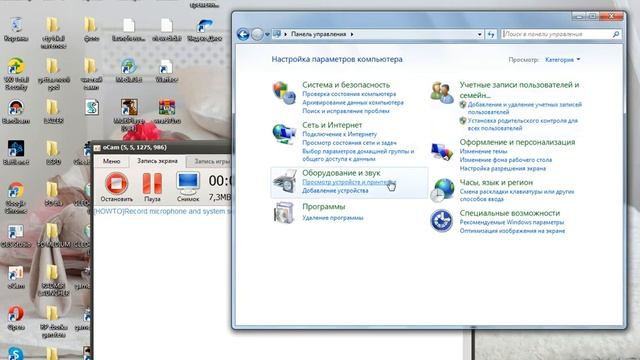Click Просмотр устройств и принтеров link
The height and width of the screenshot is (360, 640).
coord(349,182)
